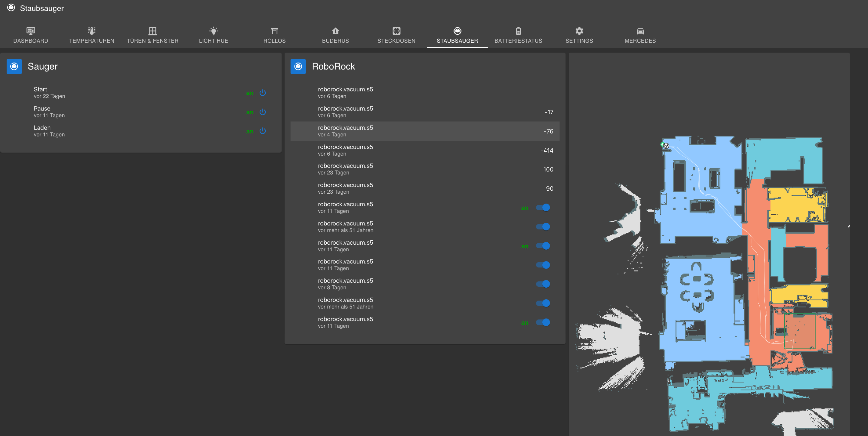The image size is (868, 436).
Task: Toggle the first RoboRock switch
Action: point(543,208)
